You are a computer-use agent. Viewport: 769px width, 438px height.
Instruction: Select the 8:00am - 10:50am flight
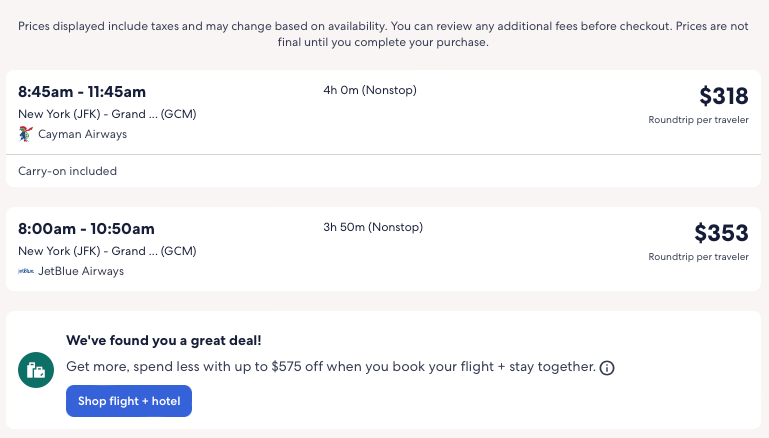(x=86, y=229)
